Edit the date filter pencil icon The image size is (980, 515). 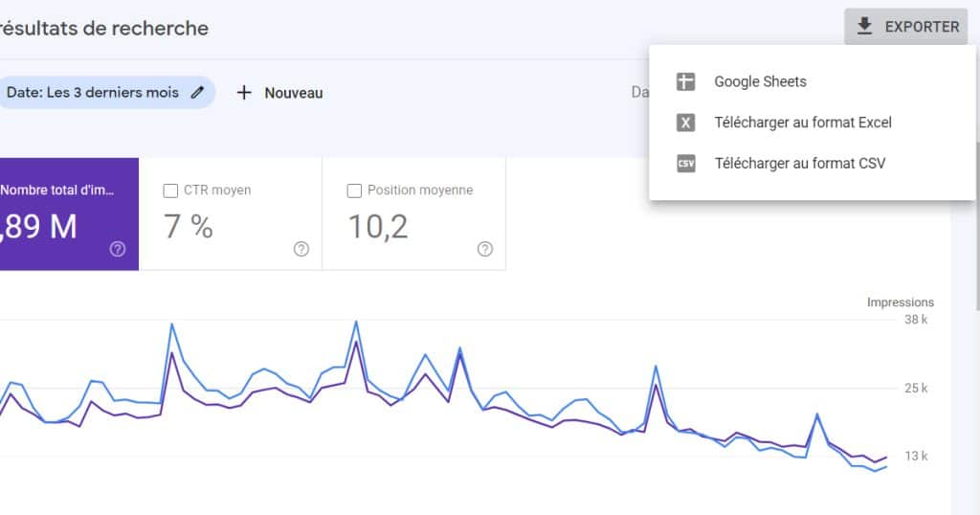pos(197,93)
